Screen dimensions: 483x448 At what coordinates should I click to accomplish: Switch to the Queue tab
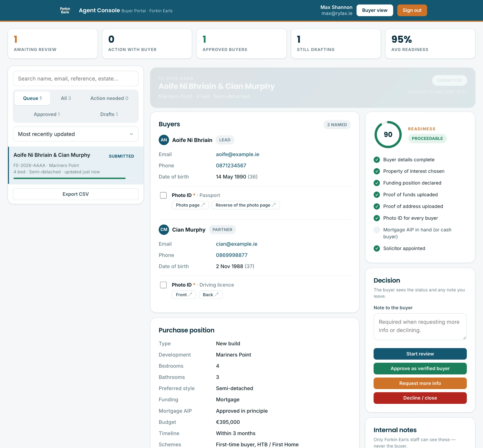[32, 98]
